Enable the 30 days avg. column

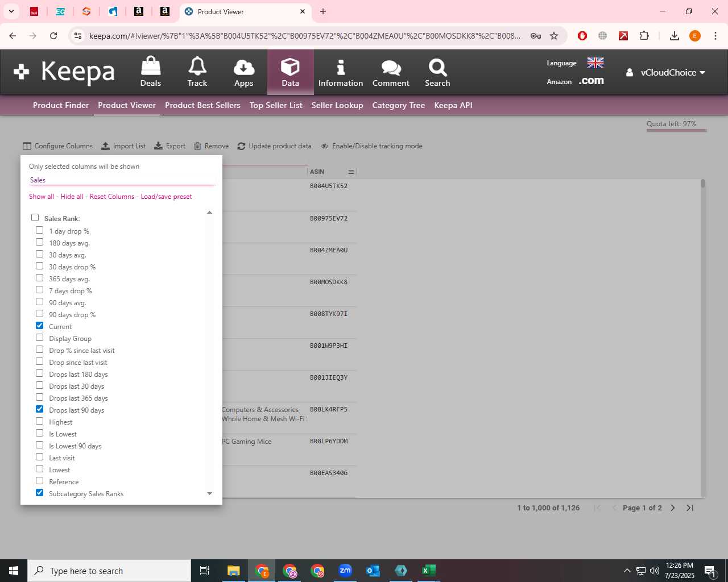click(x=39, y=254)
